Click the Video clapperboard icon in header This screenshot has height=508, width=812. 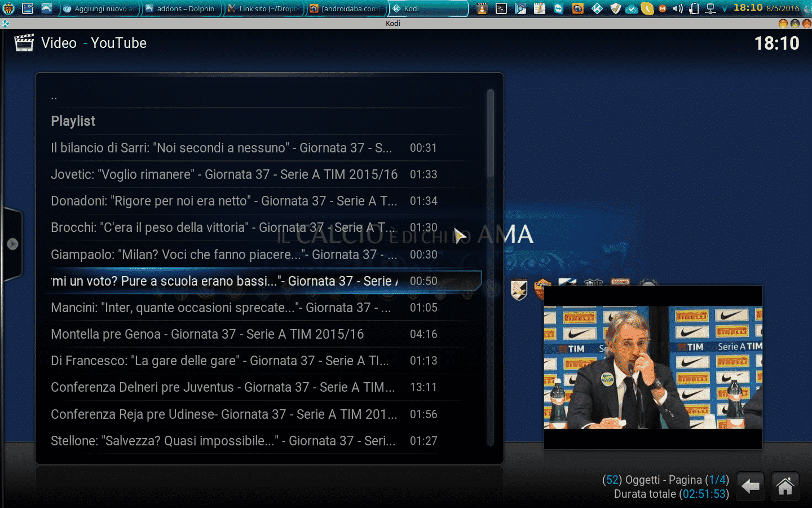point(24,43)
